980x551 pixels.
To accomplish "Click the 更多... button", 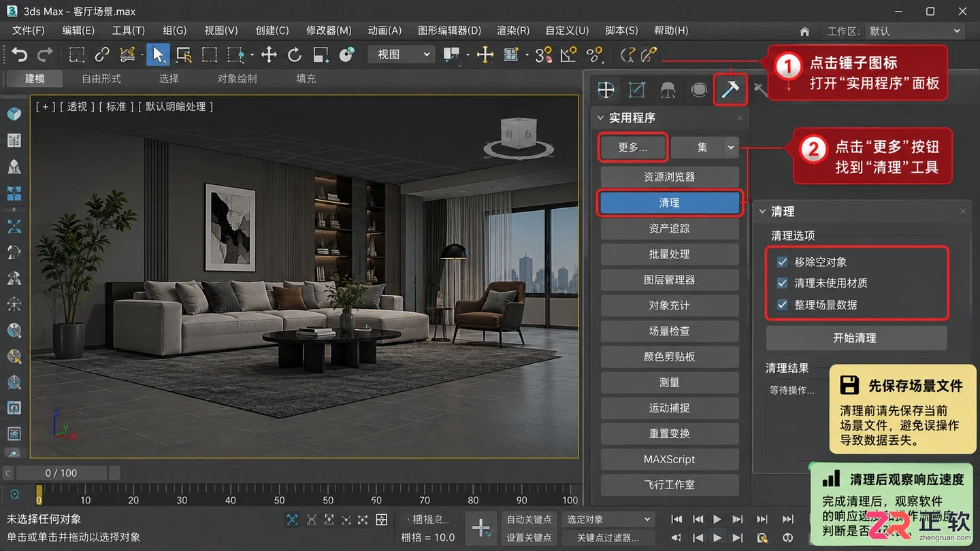I will [633, 147].
